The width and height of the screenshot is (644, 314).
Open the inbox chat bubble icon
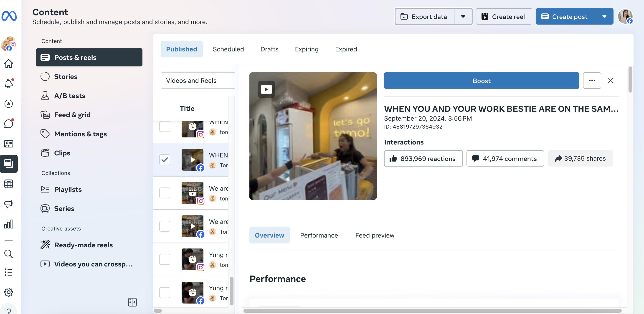pos(8,124)
